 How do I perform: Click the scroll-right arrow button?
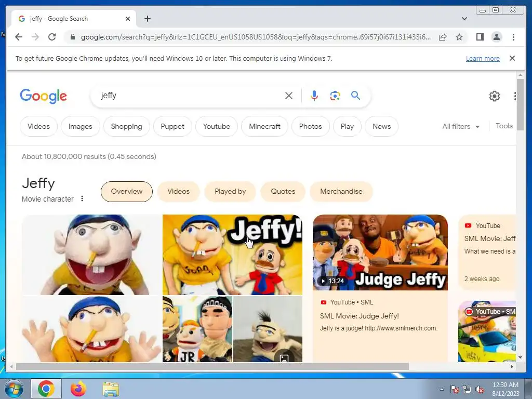(512, 366)
